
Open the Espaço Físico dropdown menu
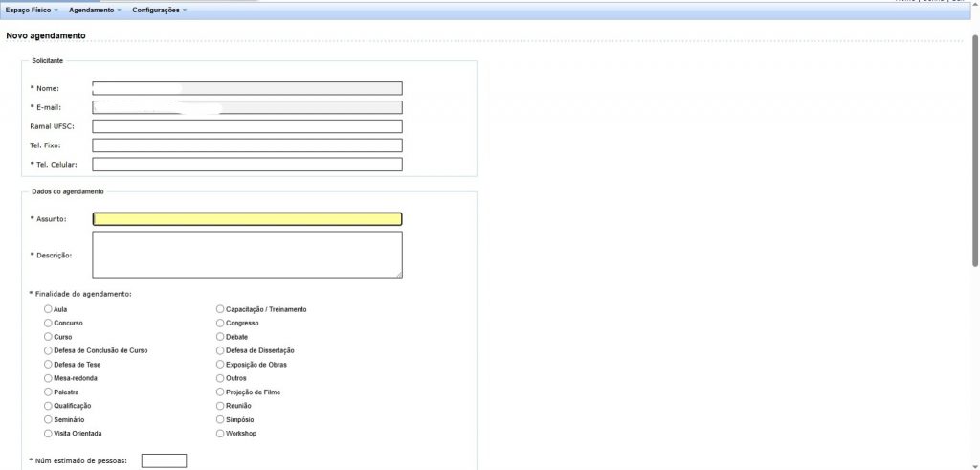(x=32, y=10)
